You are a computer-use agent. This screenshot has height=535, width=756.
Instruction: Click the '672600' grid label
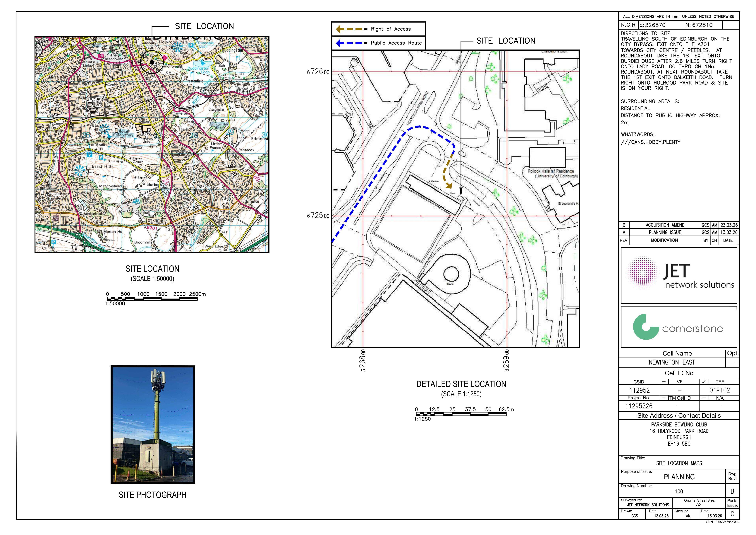[x=318, y=72]
